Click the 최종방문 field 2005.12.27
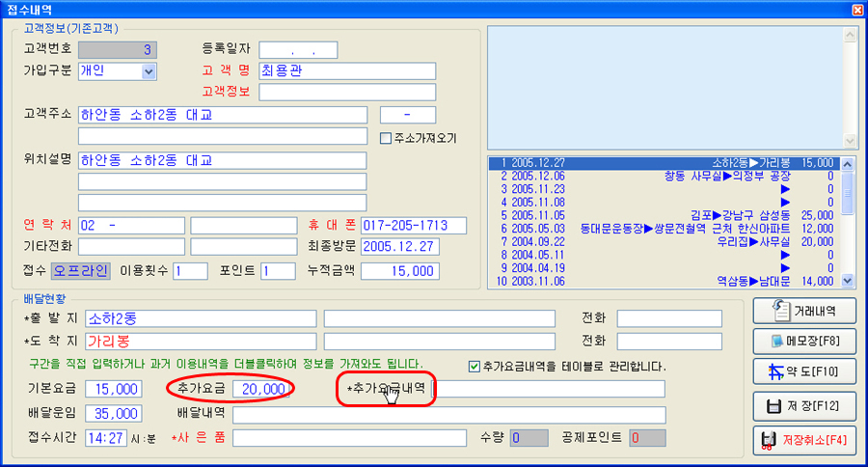The image size is (868, 467). pyautogui.click(x=399, y=246)
